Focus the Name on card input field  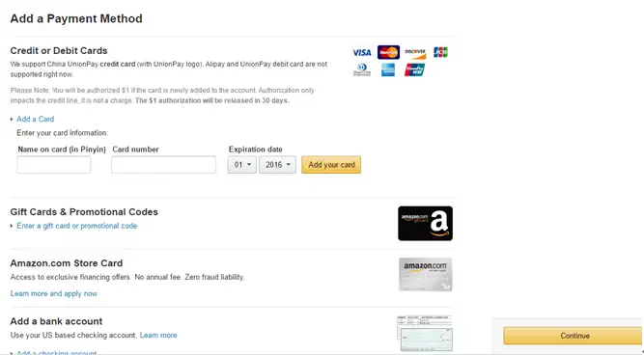coord(54,165)
